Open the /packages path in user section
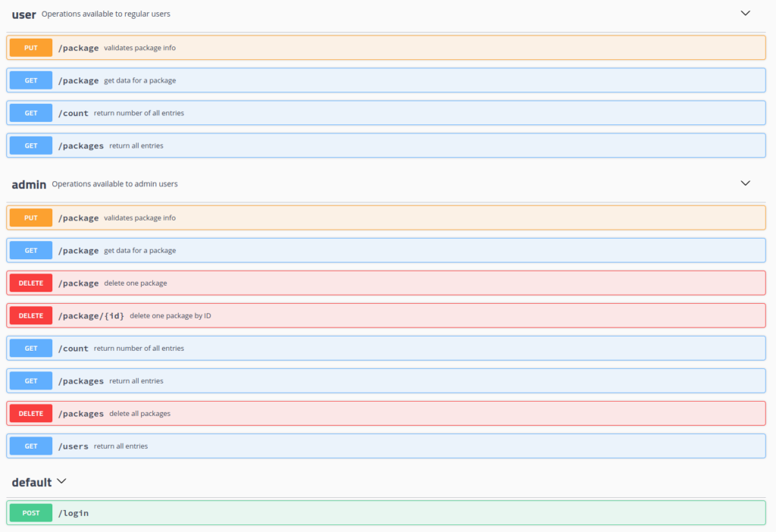The height and width of the screenshot is (532, 776). 80,146
